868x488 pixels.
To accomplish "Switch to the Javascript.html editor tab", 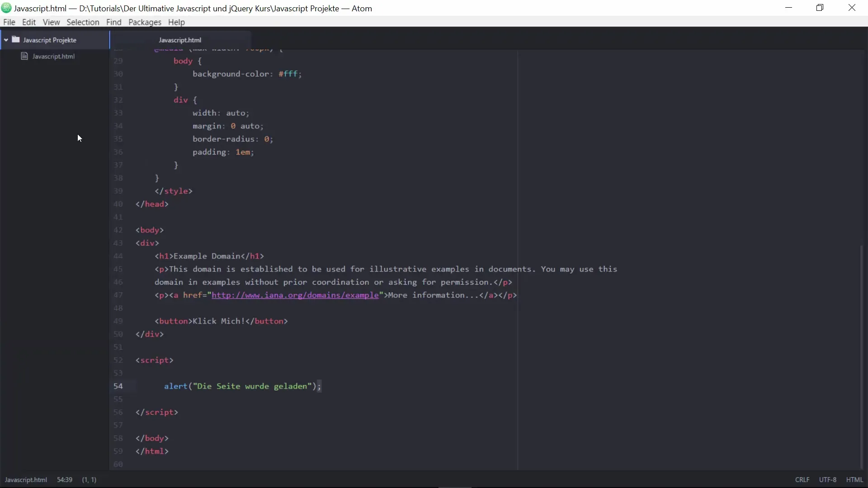I will pos(180,40).
